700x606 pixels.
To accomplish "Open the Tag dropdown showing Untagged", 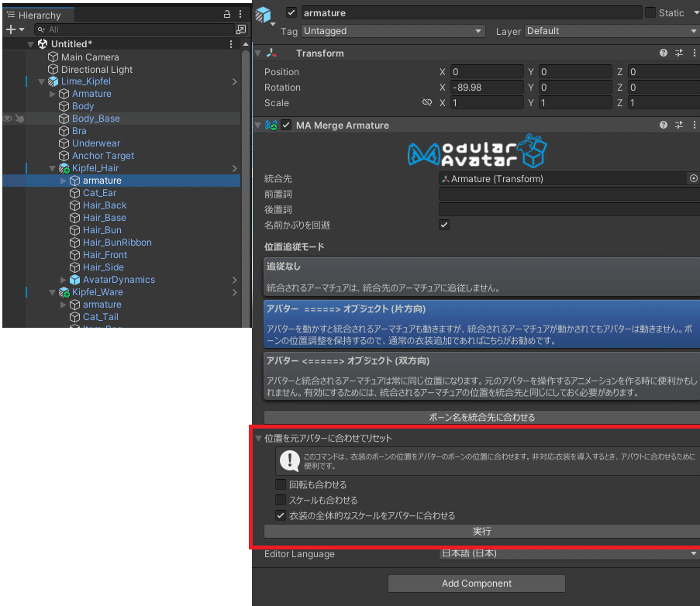I will pos(391,31).
